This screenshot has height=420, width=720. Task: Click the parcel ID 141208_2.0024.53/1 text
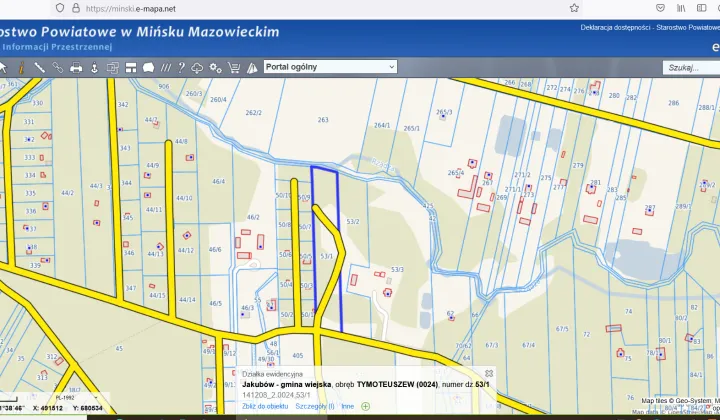276,395
